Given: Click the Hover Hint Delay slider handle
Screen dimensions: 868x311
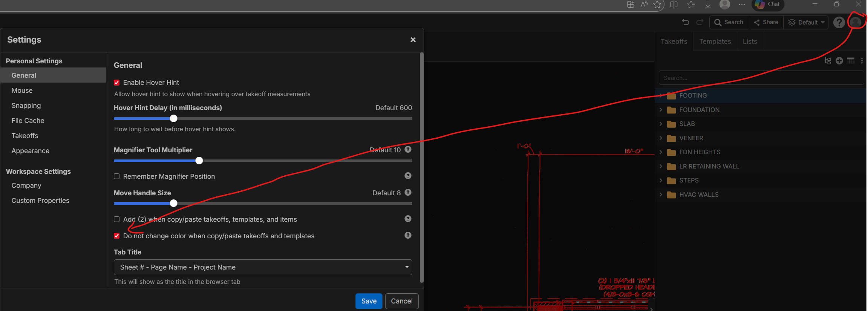Looking at the screenshot, I should pos(173,118).
